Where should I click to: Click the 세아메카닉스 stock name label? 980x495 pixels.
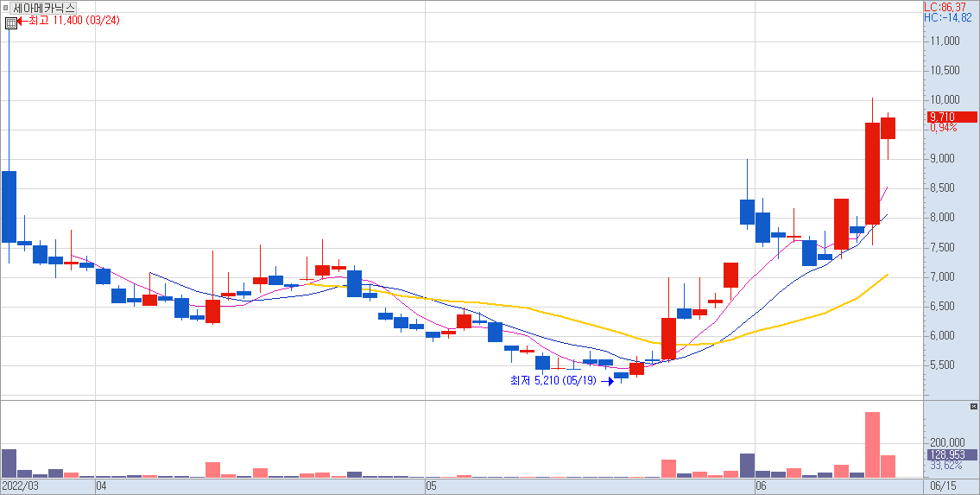pos(44,8)
